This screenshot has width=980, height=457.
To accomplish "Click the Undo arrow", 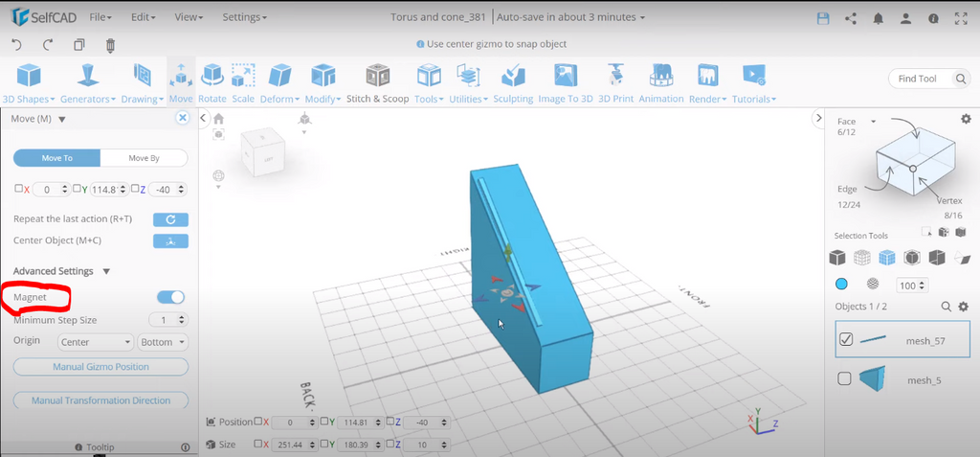I will (x=17, y=44).
